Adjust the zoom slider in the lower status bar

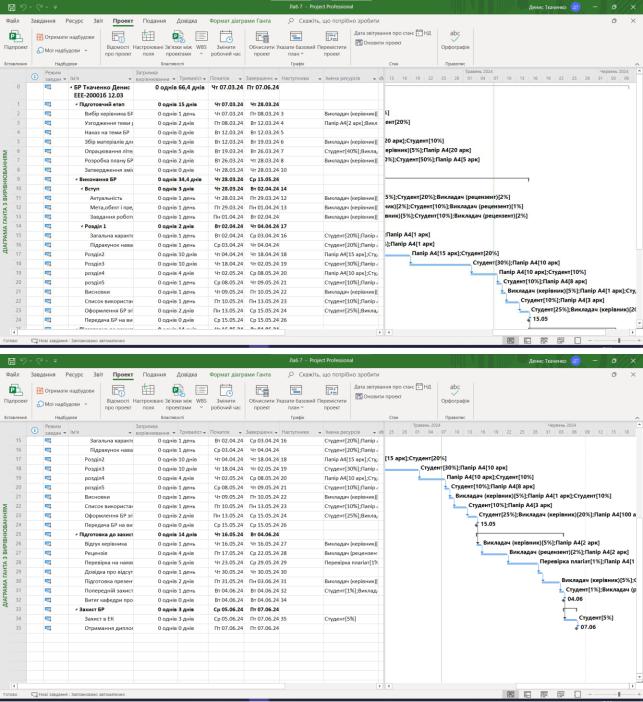619,694
